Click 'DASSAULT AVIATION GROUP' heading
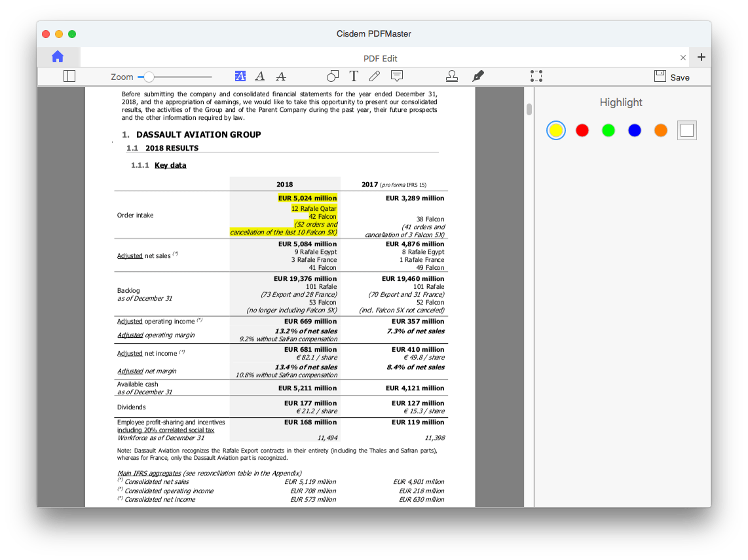The height and width of the screenshot is (560, 748). (198, 134)
